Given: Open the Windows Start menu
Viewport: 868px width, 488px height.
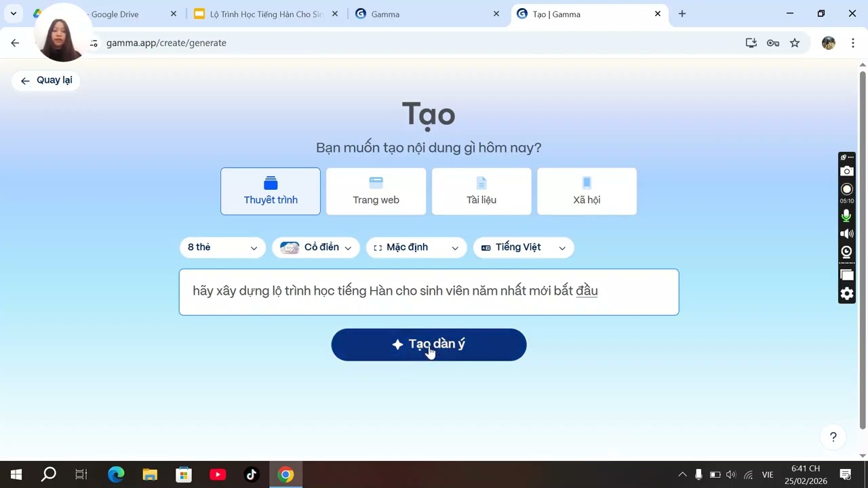Looking at the screenshot, I should point(16,474).
